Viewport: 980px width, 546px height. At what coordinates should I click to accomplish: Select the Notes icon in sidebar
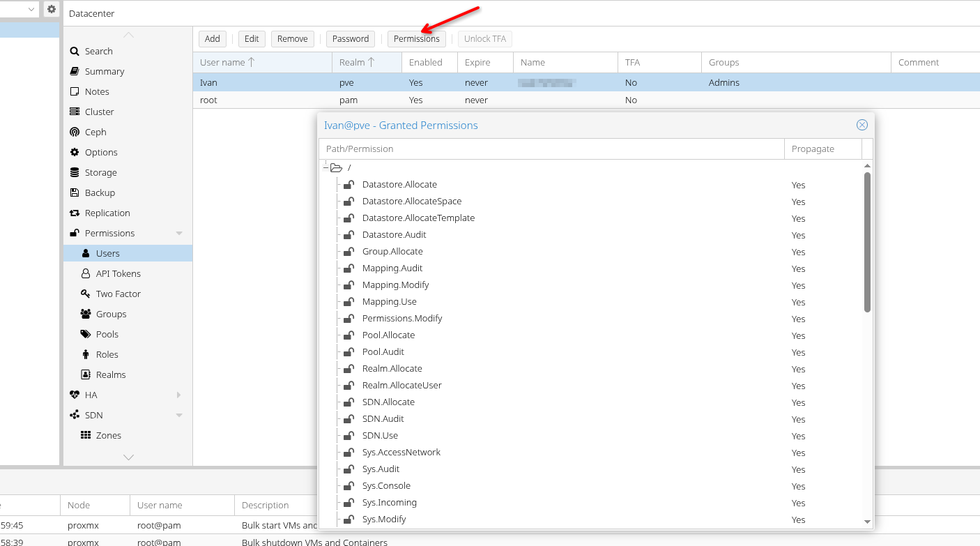(75, 91)
